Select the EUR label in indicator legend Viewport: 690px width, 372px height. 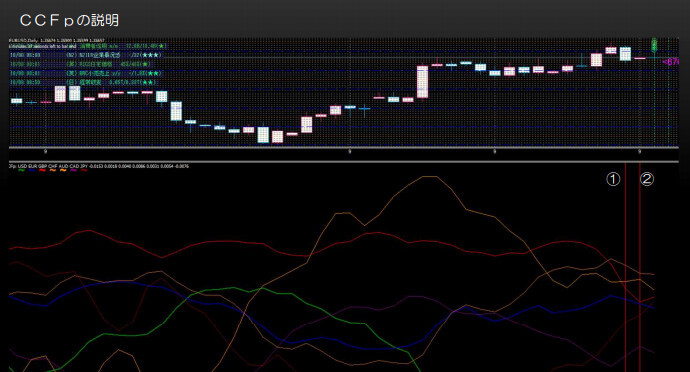coord(33,166)
